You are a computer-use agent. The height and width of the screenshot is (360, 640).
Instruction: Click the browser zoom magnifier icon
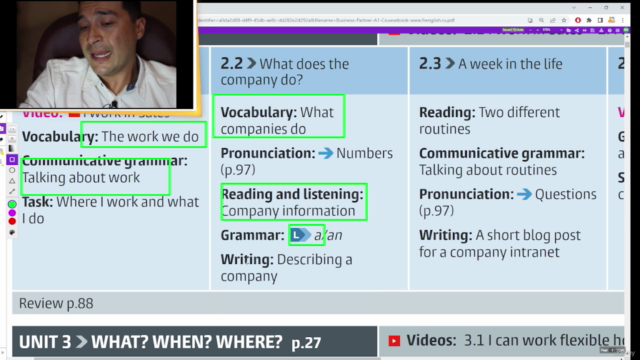(541, 20)
